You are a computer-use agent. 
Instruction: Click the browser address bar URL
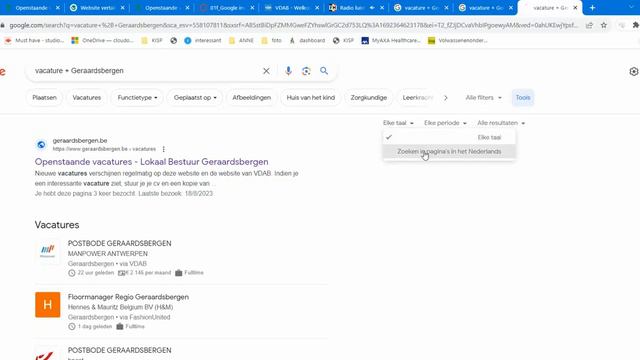(293, 25)
